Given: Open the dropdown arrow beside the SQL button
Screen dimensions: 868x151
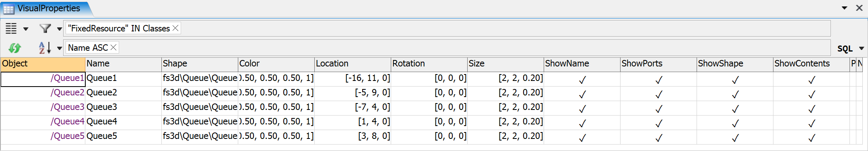Looking at the screenshot, I should [862, 48].
